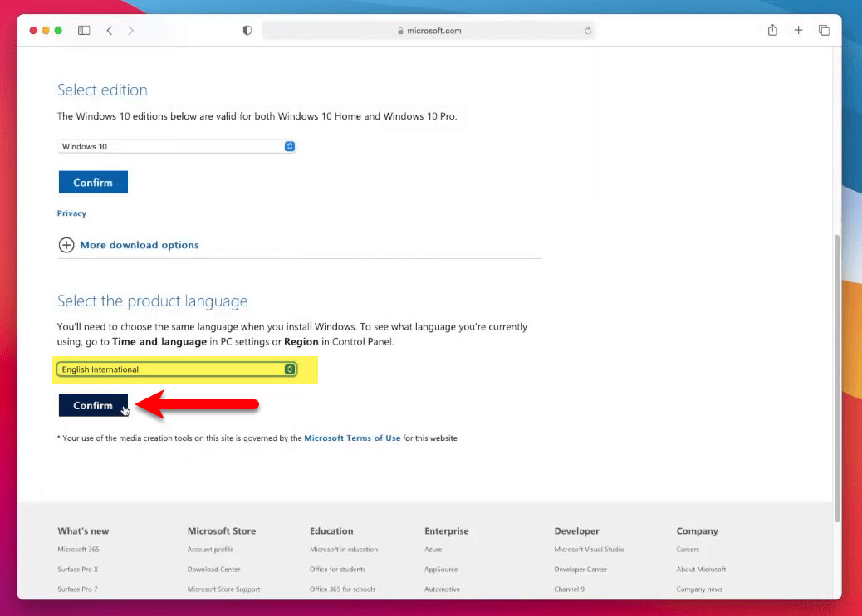Open Surface Pro 7 footer link
Viewport: 862px width, 616px height.
77,589
